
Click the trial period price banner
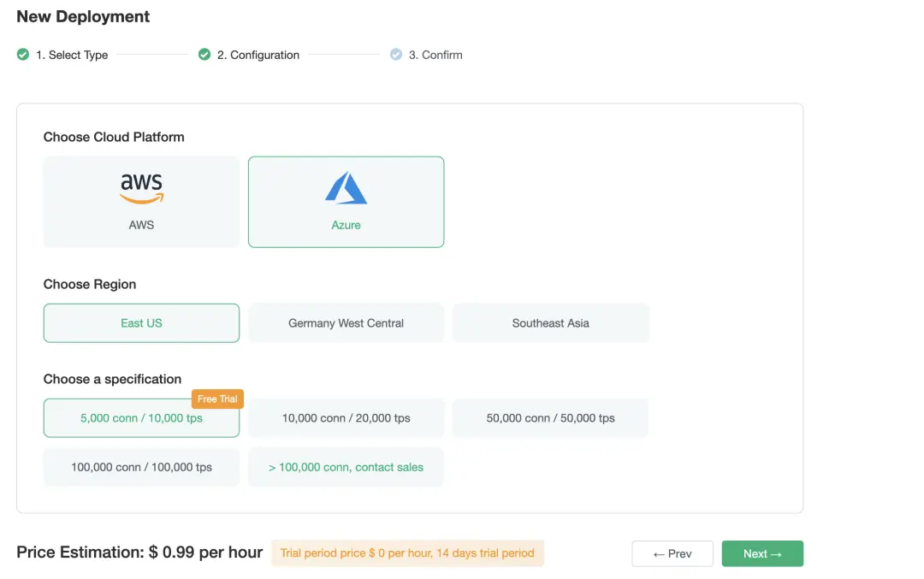click(407, 553)
